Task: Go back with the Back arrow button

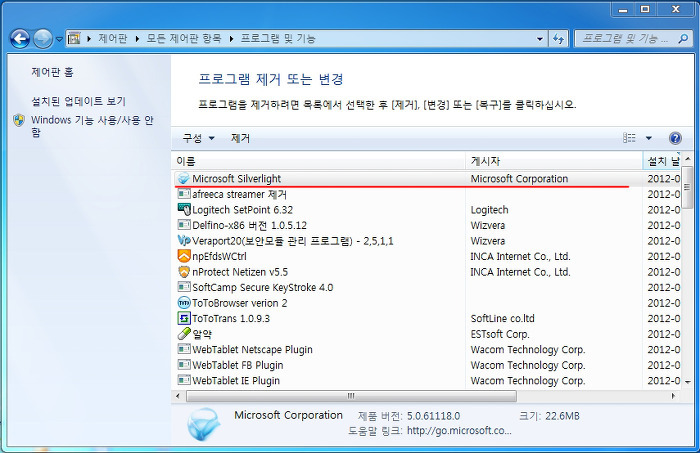Action: [x=20, y=39]
